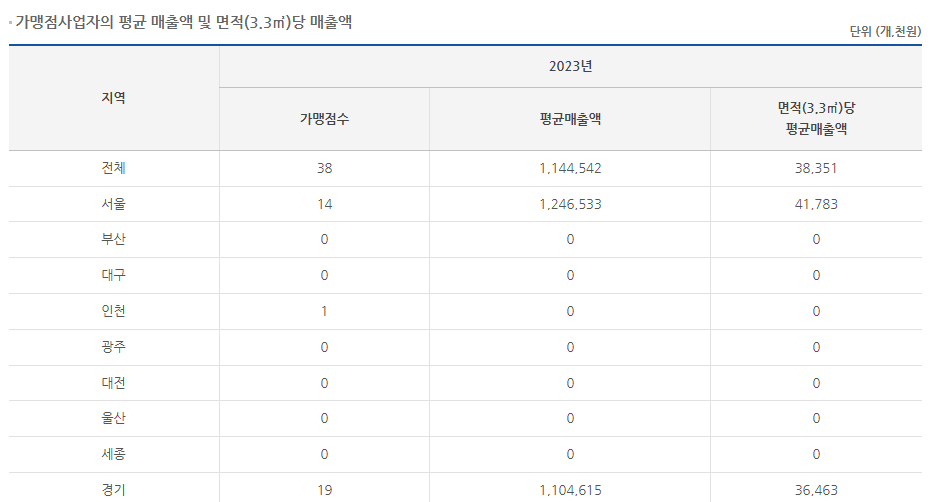This screenshot has height=502, width=935.
Task: Select the 가맹점수 column header
Action: coord(324,119)
